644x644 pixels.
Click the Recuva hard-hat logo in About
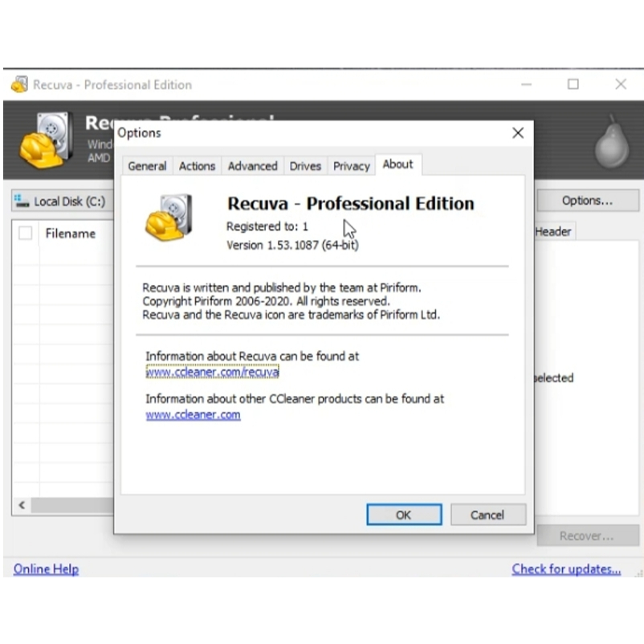coord(169,218)
